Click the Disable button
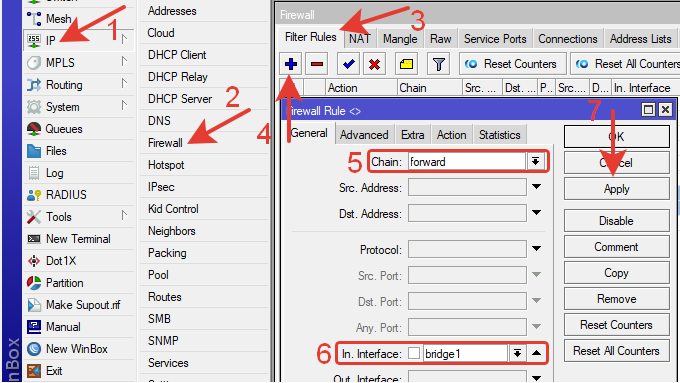Screen dimensions: 680x383 (616, 221)
